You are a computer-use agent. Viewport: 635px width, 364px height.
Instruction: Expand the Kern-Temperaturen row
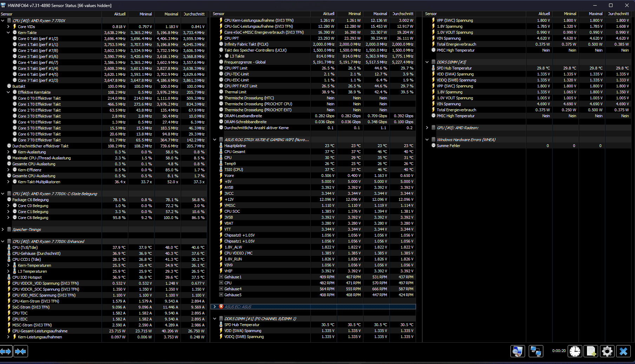coord(8,265)
